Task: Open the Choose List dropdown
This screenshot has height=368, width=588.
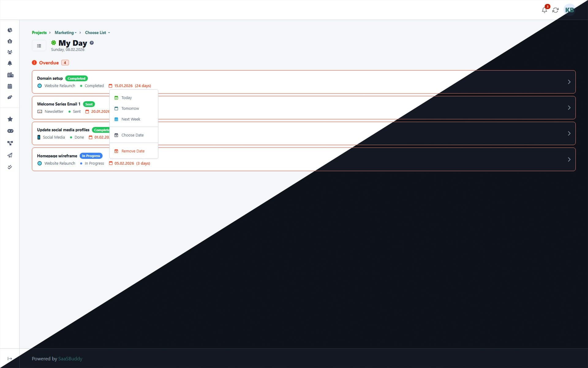Action: coord(97,33)
